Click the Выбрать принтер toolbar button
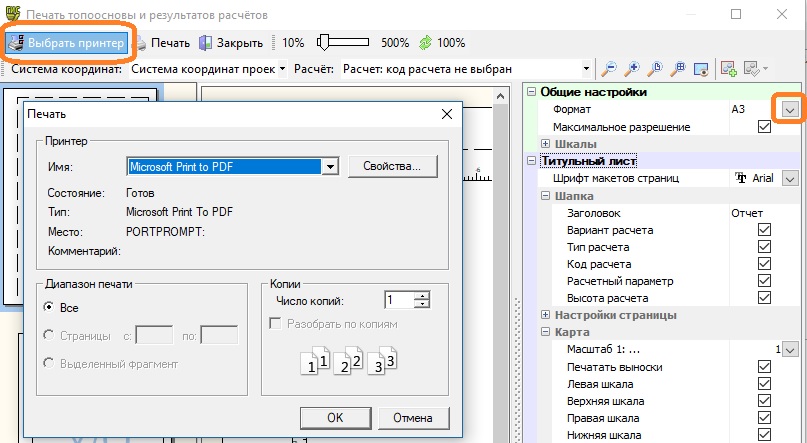 click(67, 43)
